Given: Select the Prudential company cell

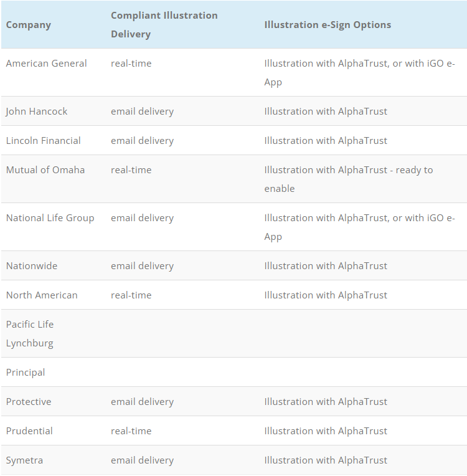Looking at the screenshot, I should click(29, 431).
